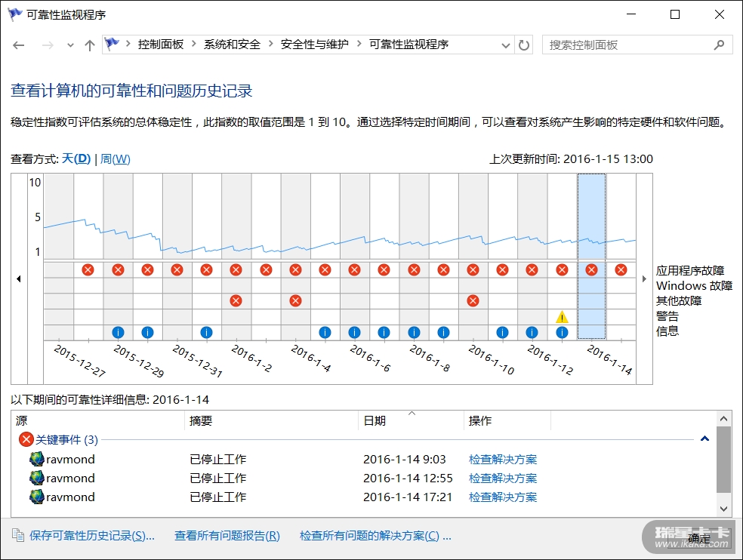This screenshot has width=743, height=560.
Task: Sort list by the 日期 column header
Action: (x=375, y=421)
